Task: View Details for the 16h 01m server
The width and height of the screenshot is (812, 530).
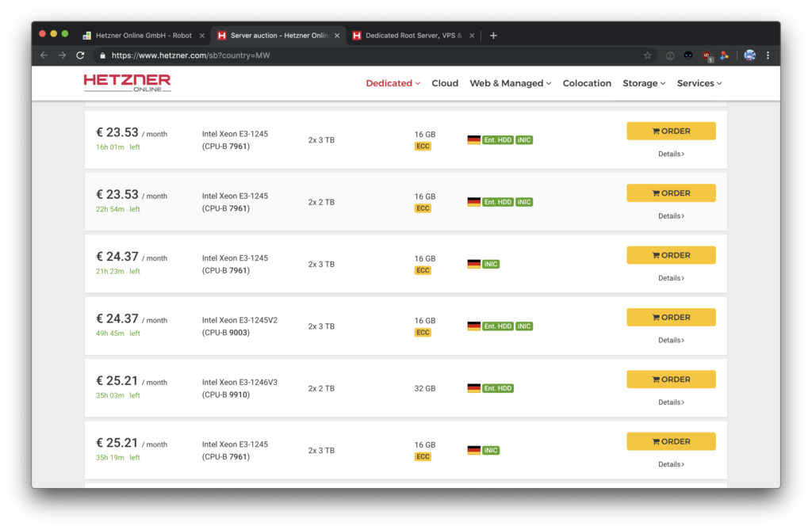Action: pyautogui.click(x=671, y=154)
